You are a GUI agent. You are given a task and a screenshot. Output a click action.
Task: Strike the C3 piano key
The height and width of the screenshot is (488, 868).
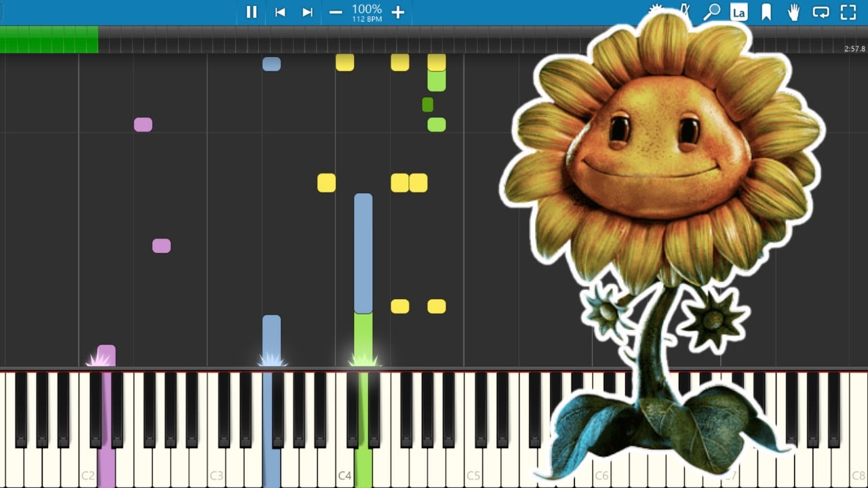(x=216, y=468)
